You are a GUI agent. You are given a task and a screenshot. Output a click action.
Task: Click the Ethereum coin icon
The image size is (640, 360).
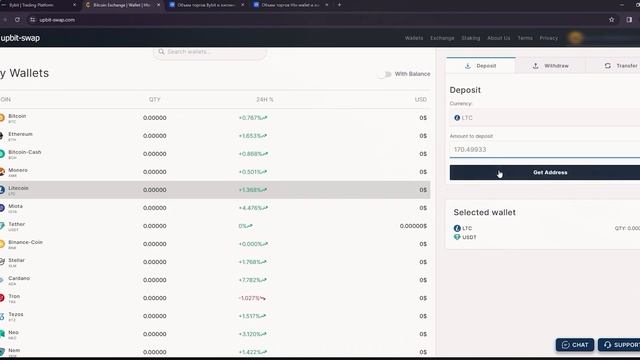click(x=2, y=136)
